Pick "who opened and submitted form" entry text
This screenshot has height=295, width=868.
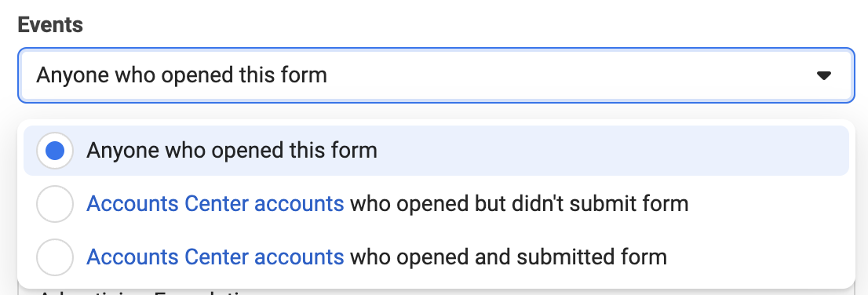(509, 257)
